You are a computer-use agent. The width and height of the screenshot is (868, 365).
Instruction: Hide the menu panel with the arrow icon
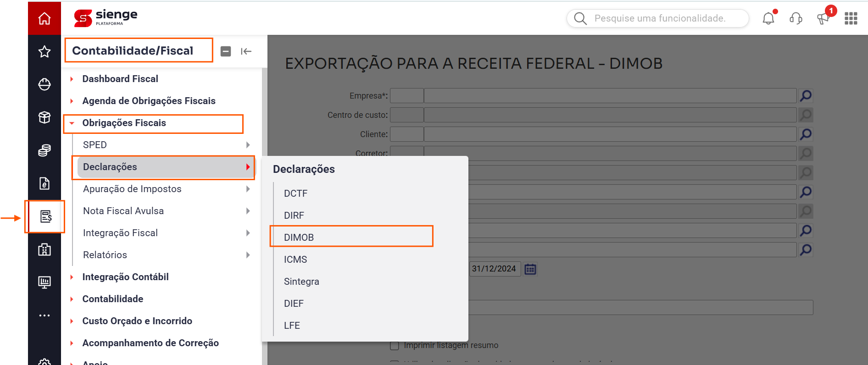(x=246, y=51)
